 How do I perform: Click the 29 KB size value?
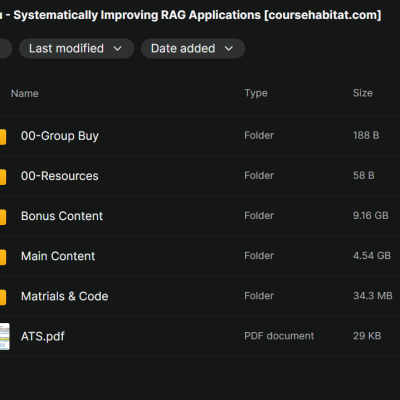coord(367,336)
